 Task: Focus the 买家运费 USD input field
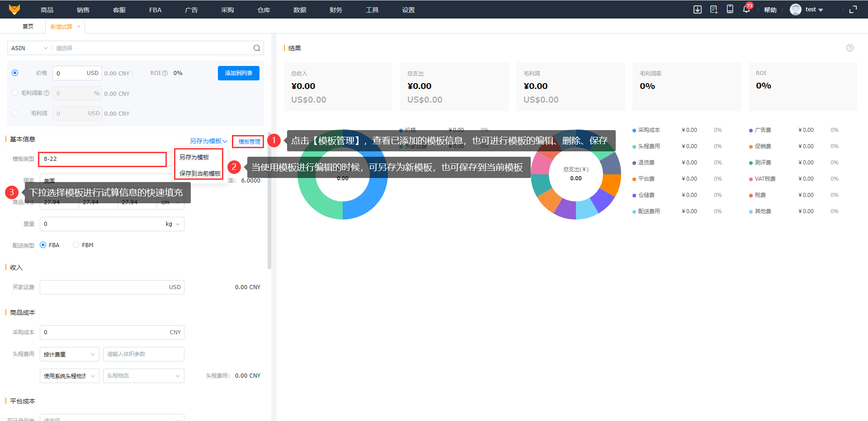tap(112, 287)
